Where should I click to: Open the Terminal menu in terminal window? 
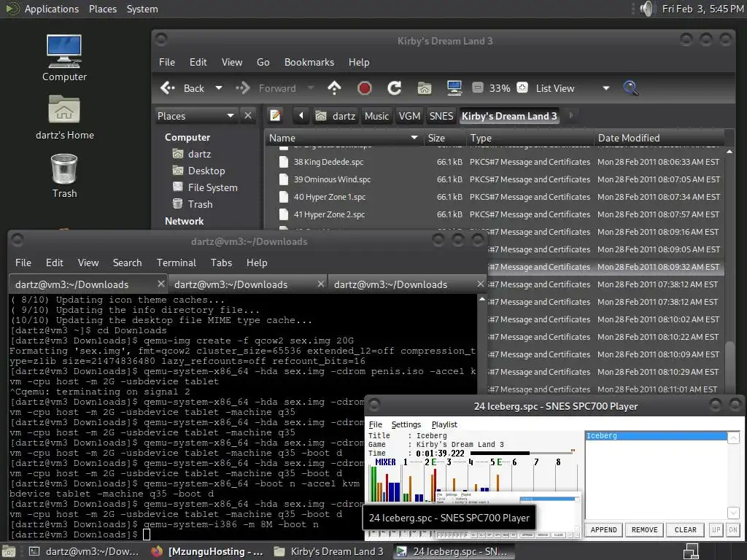tap(177, 262)
